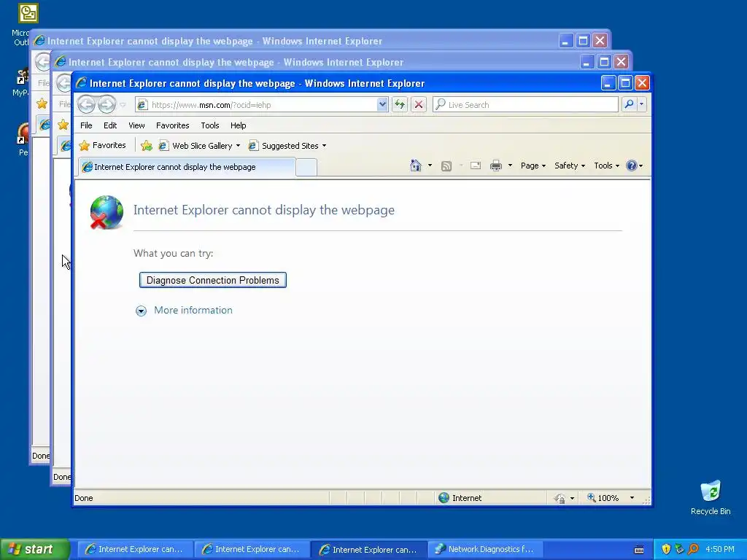Open the Edit menu

point(110,125)
